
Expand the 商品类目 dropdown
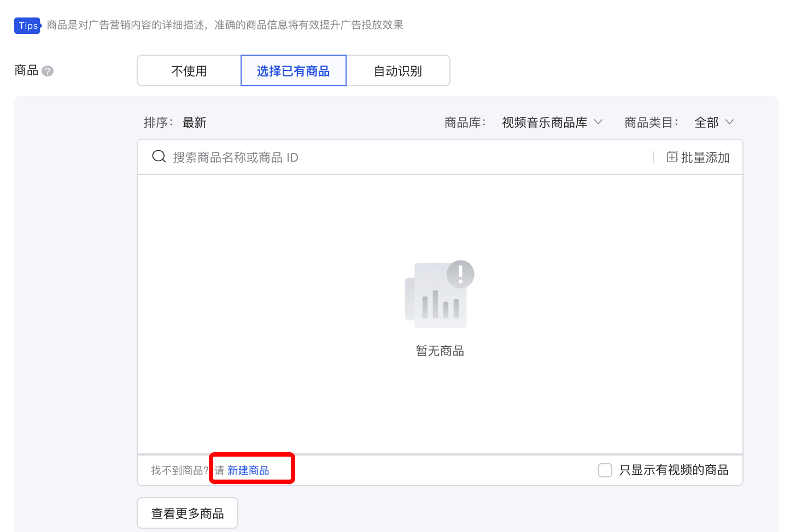tap(713, 122)
